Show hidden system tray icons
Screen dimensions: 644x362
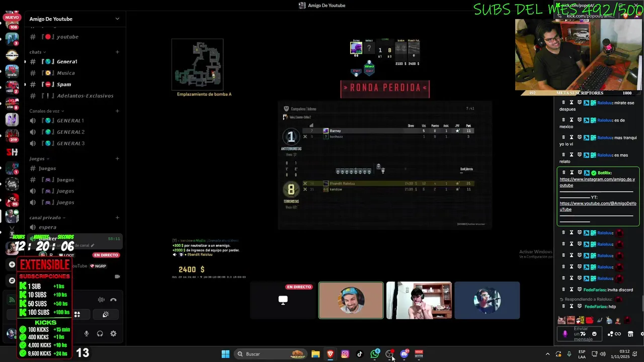(548, 354)
